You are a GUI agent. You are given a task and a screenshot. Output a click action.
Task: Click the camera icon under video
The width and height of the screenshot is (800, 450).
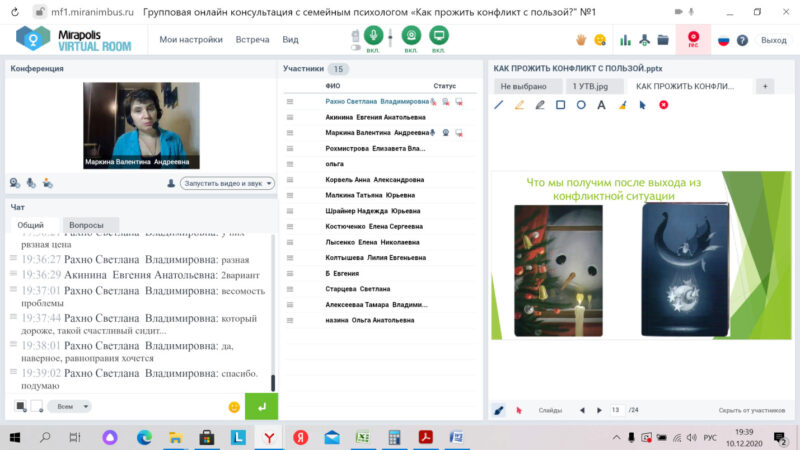tap(15, 183)
